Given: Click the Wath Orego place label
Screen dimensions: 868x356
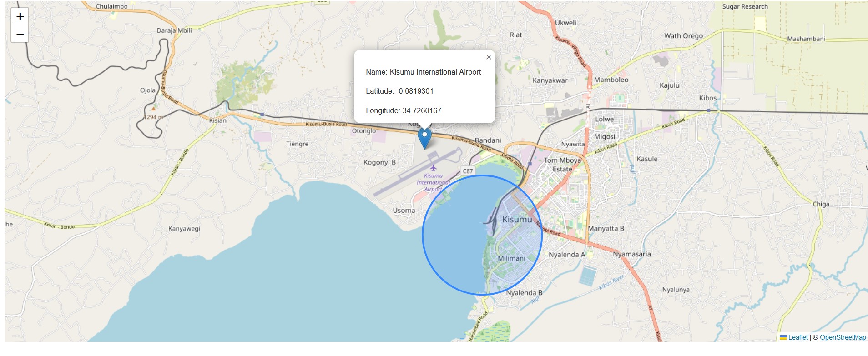Looking at the screenshot, I should tap(683, 36).
